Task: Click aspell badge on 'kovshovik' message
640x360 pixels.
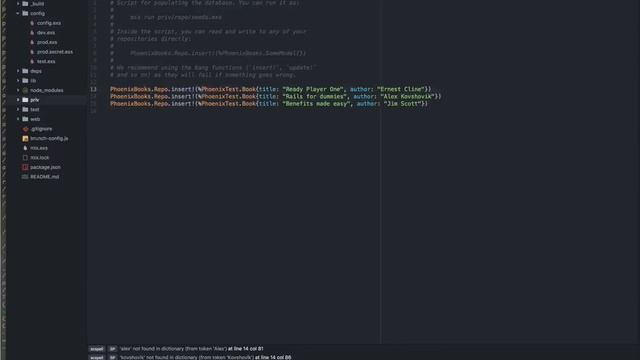Action: click(97, 357)
